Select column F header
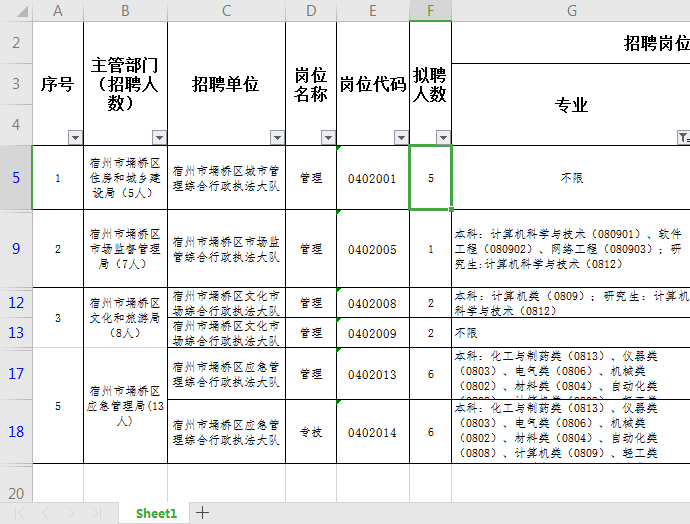Screen dimensions: 690x524 430,11
